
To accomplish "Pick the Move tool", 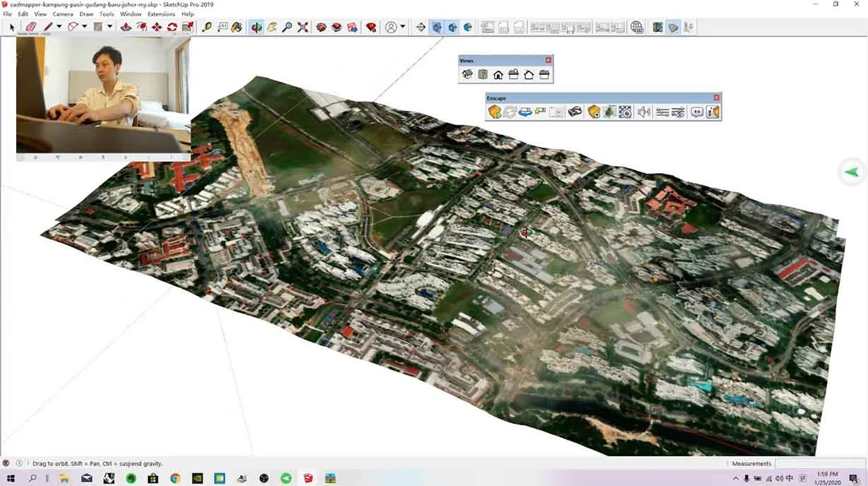I will coord(156,27).
